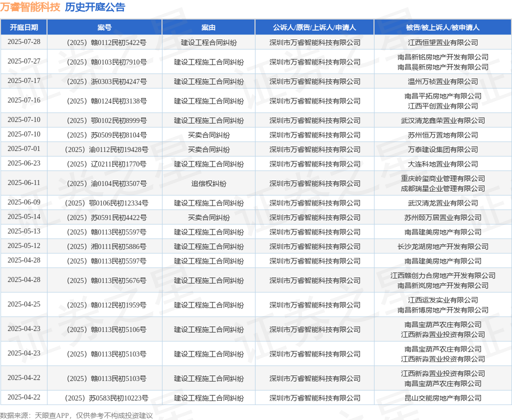Click defendant 江西赣创力合房地产开发有限公司
The image size is (512, 420).
pos(443,275)
